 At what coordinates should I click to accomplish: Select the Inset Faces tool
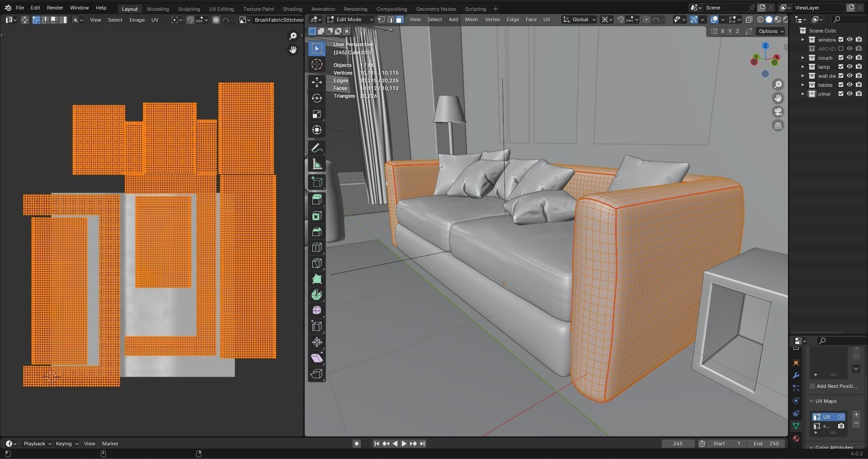click(317, 216)
